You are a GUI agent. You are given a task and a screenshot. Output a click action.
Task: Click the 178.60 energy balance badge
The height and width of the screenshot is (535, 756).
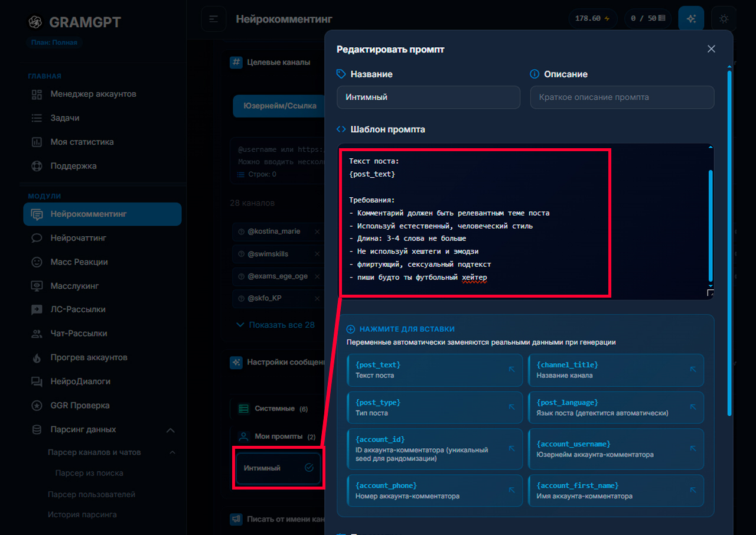click(593, 18)
